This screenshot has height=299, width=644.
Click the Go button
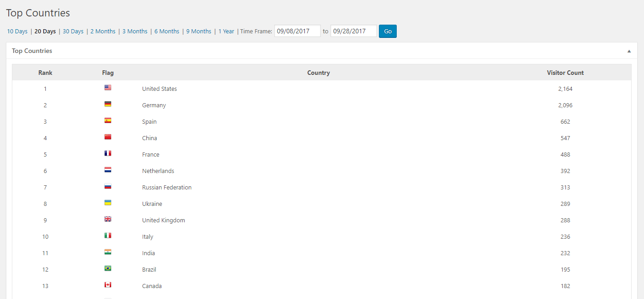pyautogui.click(x=388, y=31)
